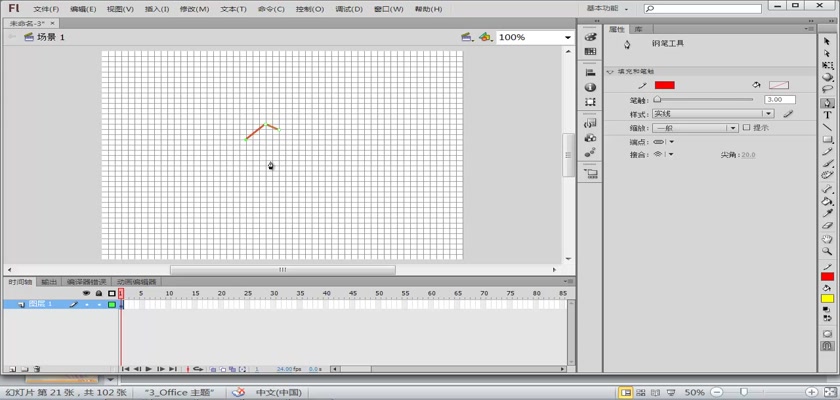This screenshot has height=400, width=840.
Task: Open the 接合 join dropdown arrow
Action: 671,154
